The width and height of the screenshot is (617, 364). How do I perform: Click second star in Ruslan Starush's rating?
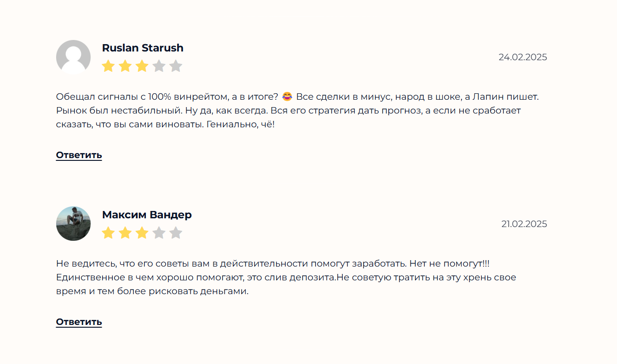click(125, 66)
